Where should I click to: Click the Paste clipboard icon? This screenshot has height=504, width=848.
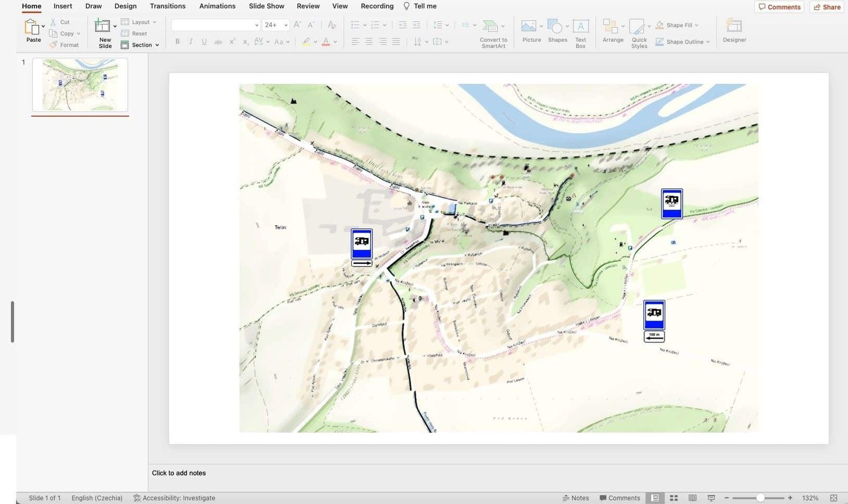[x=32, y=27]
